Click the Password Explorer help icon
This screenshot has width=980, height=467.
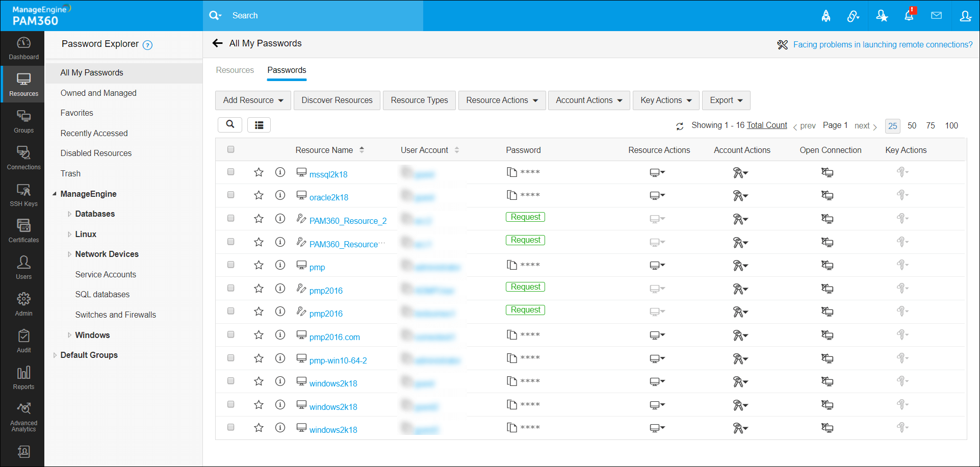[148, 45]
